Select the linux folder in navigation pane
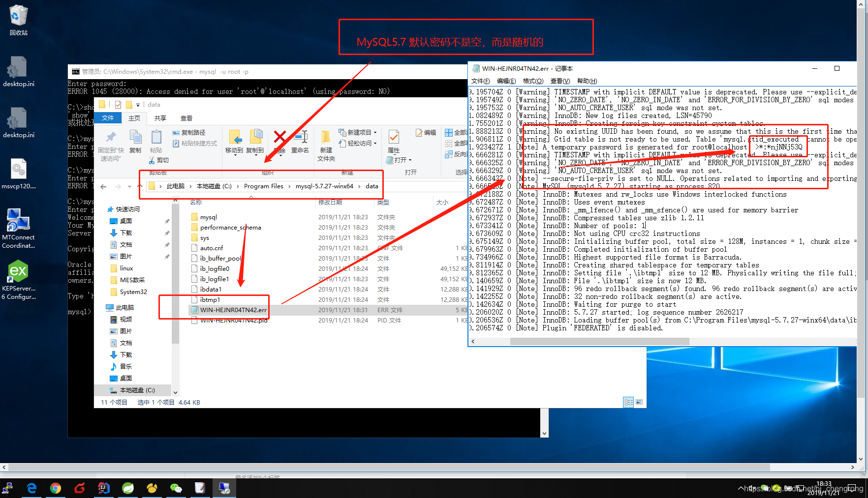The width and height of the screenshot is (868, 498). click(x=126, y=268)
